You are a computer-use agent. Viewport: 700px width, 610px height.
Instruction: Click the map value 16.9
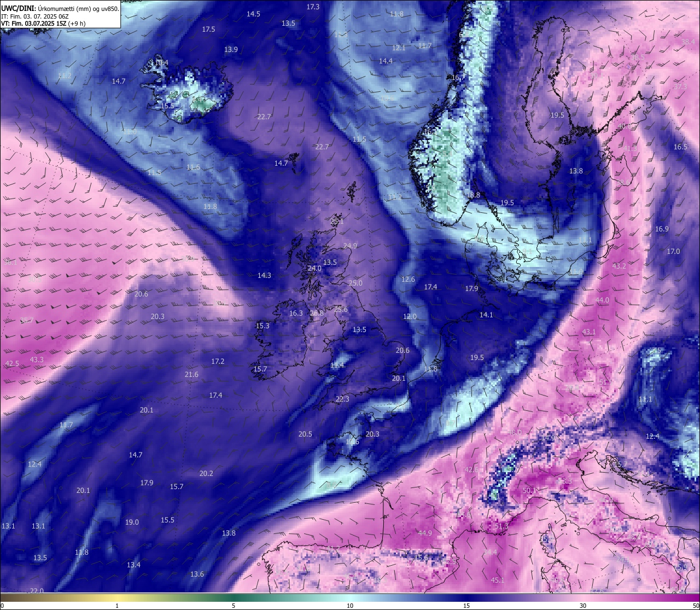(x=662, y=229)
